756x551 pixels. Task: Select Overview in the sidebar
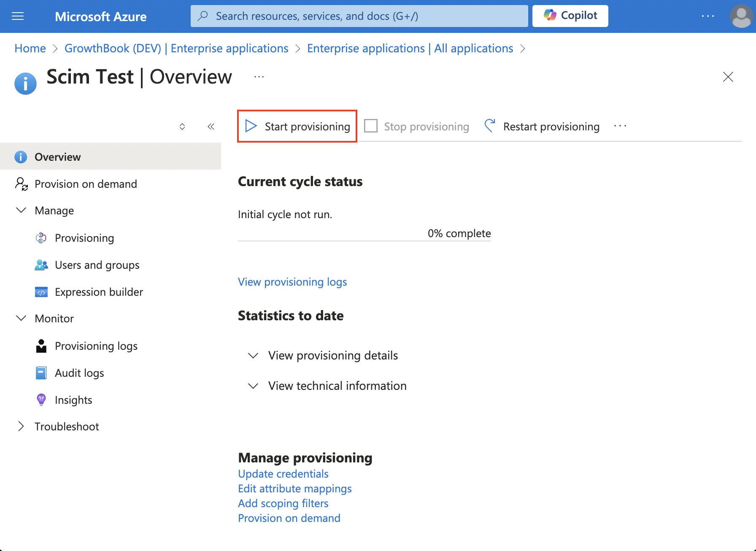pyautogui.click(x=111, y=157)
